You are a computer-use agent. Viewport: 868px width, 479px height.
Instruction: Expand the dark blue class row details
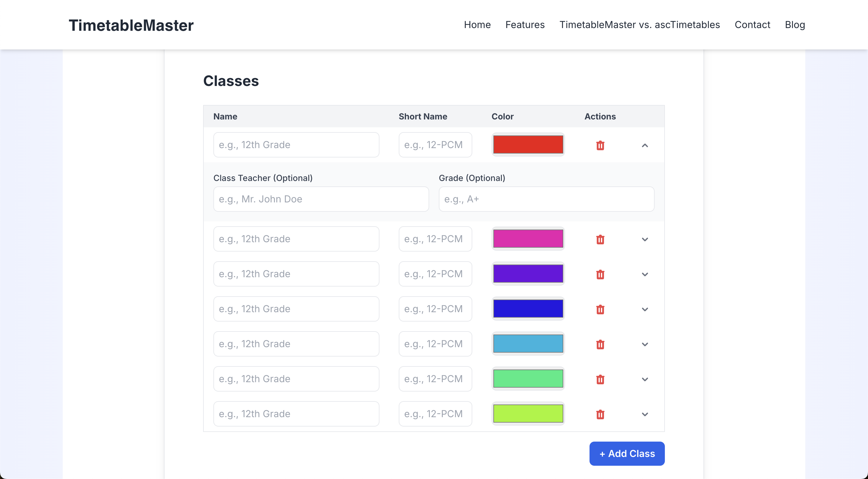(645, 309)
